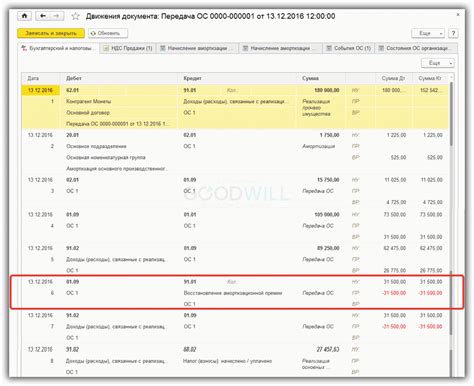This screenshot has height=386, width=474.
Task: Click the Сумма column header
Action: tap(321, 78)
